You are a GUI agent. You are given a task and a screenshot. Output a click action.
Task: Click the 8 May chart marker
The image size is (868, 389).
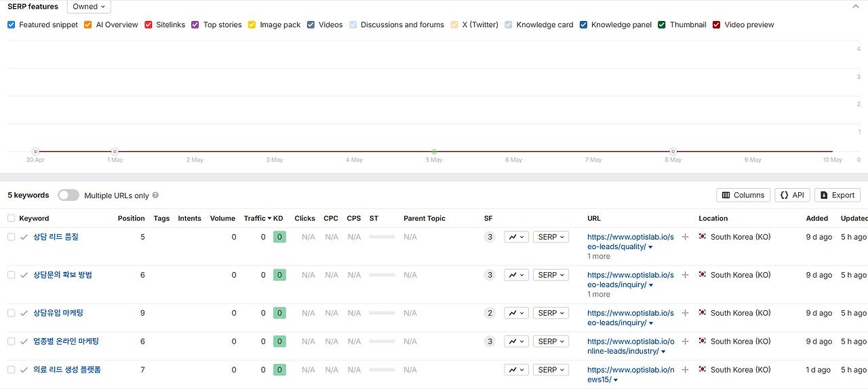[x=673, y=151]
